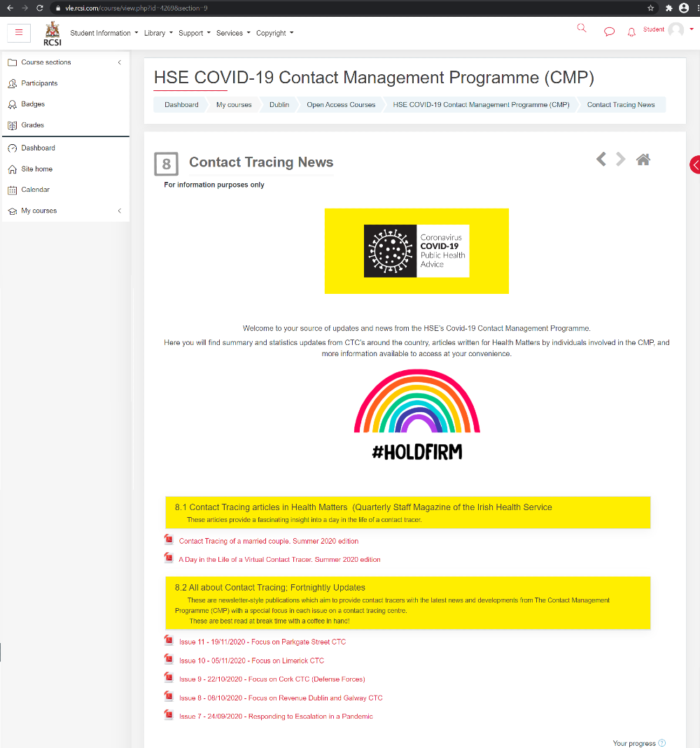Click the Dublin breadcrumb
This screenshot has height=748, width=700.
tap(279, 104)
